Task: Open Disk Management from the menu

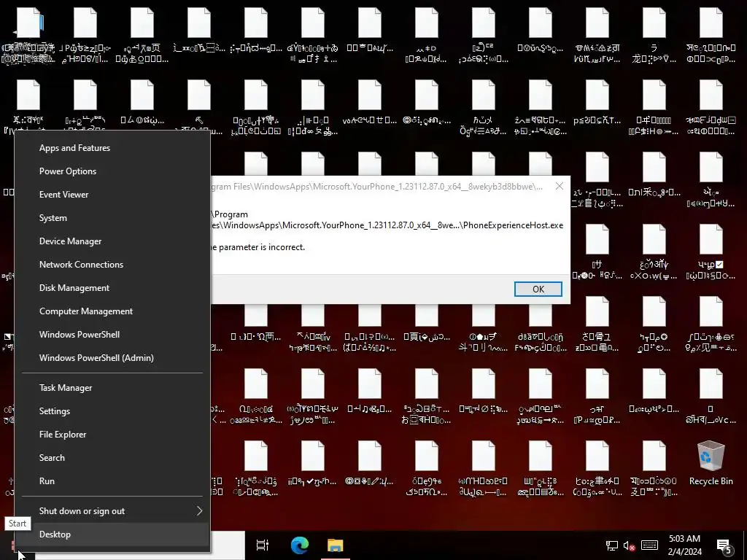Action: (112, 288)
